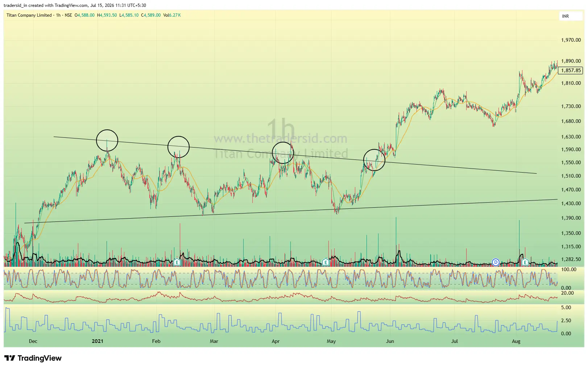Click the 1,890.00 price axis label
Viewport: 588px width, 369px height.
[x=571, y=61]
